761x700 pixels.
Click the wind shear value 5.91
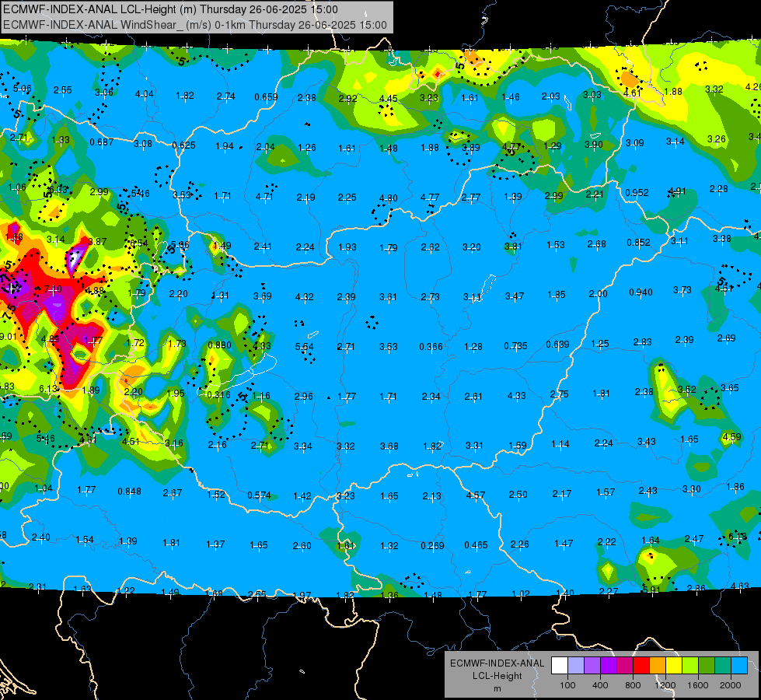tap(651, 590)
